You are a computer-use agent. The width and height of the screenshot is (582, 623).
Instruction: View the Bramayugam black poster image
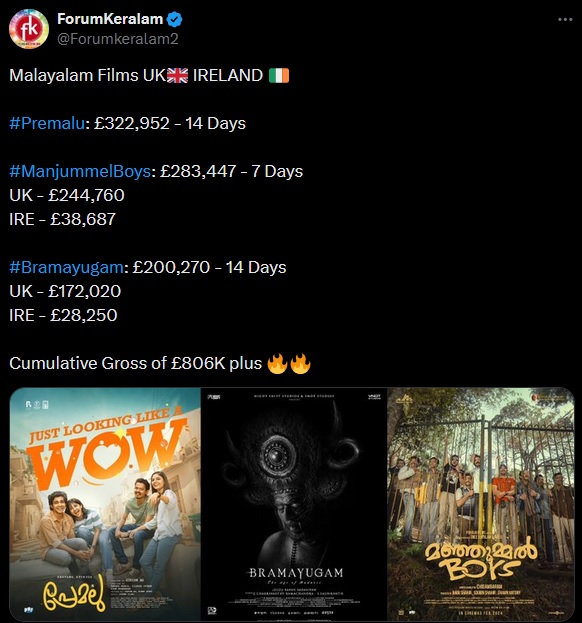294,504
